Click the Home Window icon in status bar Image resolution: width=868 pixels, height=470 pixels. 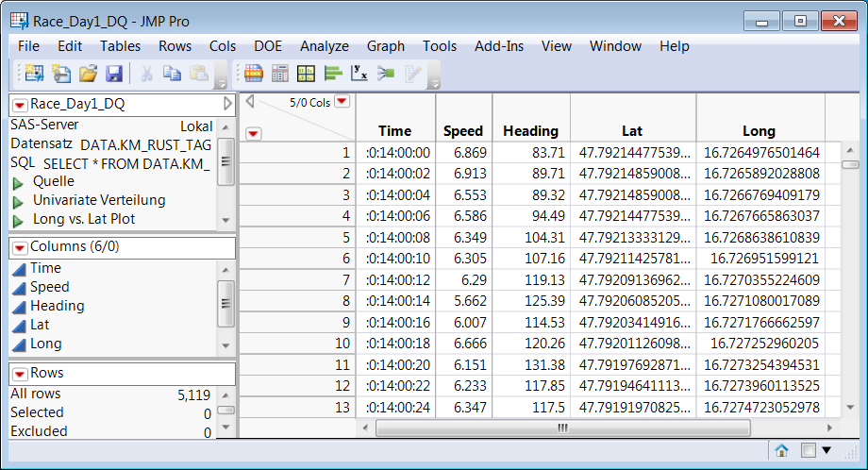pos(781,450)
